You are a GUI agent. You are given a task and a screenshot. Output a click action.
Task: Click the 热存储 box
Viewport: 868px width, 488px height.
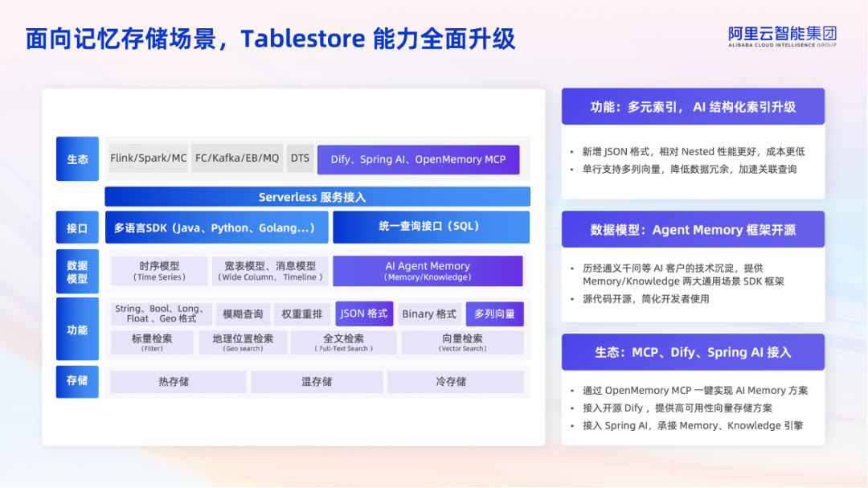pos(178,382)
